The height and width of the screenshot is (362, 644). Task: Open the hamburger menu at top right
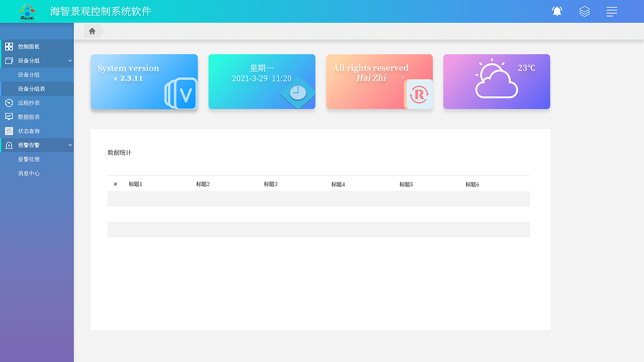click(x=611, y=11)
